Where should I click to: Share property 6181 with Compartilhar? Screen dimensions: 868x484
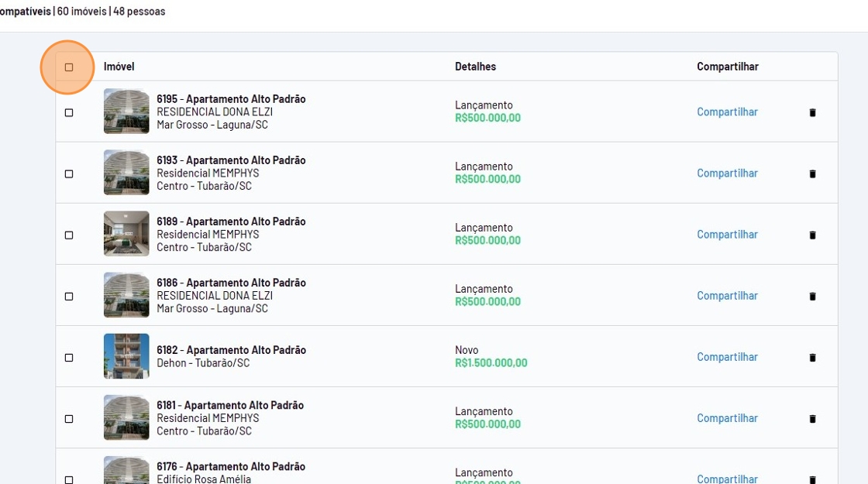[727, 418]
